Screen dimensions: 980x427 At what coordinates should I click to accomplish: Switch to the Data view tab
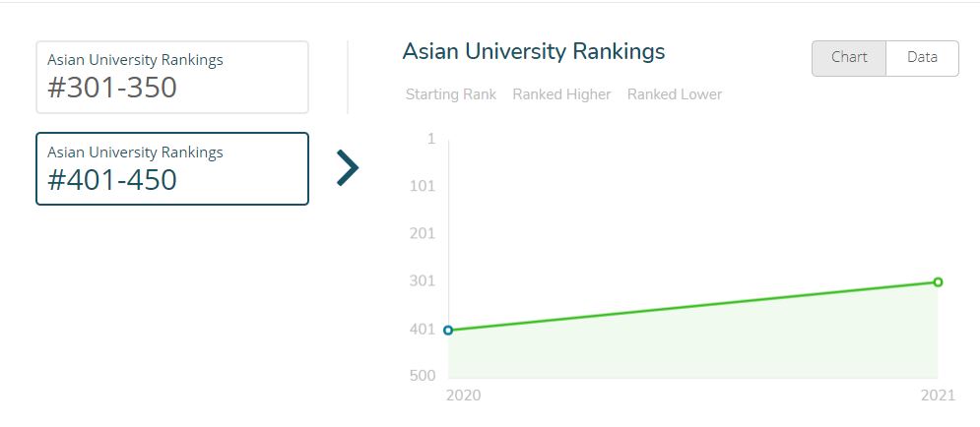(x=922, y=58)
